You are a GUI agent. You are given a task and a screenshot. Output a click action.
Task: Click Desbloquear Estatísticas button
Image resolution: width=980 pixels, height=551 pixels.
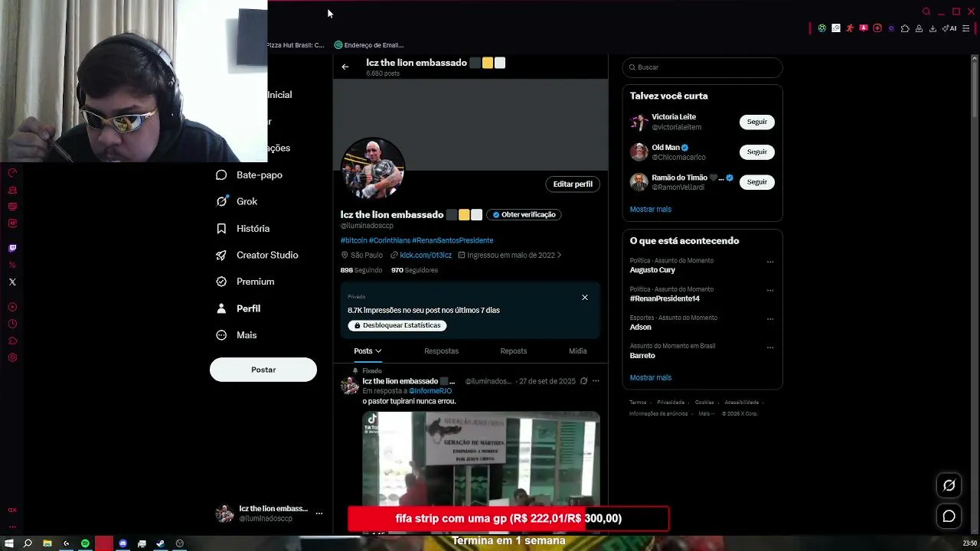coord(397,325)
